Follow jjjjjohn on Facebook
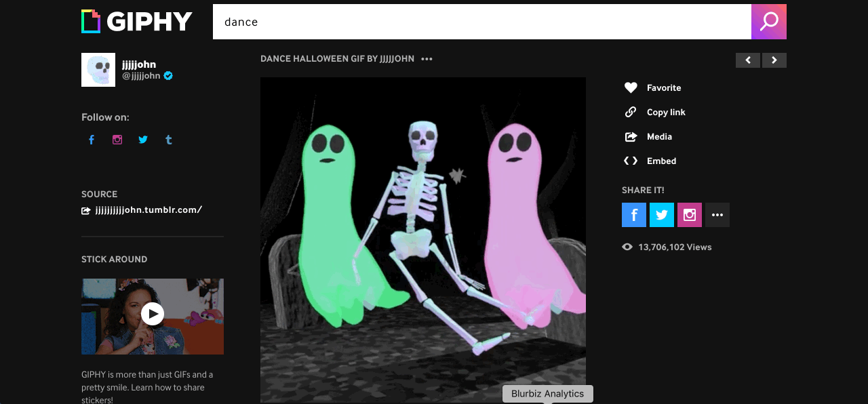Image resolution: width=868 pixels, height=404 pixels. (92, 140)
